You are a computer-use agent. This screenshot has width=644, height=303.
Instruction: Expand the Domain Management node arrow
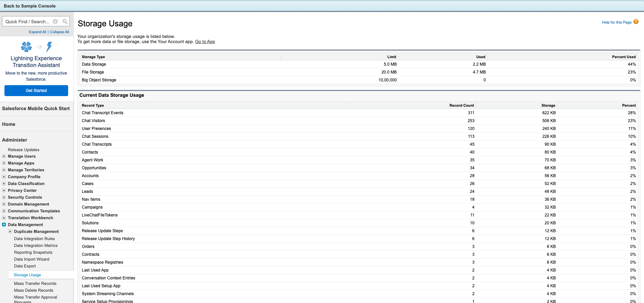tap(4, 204)
